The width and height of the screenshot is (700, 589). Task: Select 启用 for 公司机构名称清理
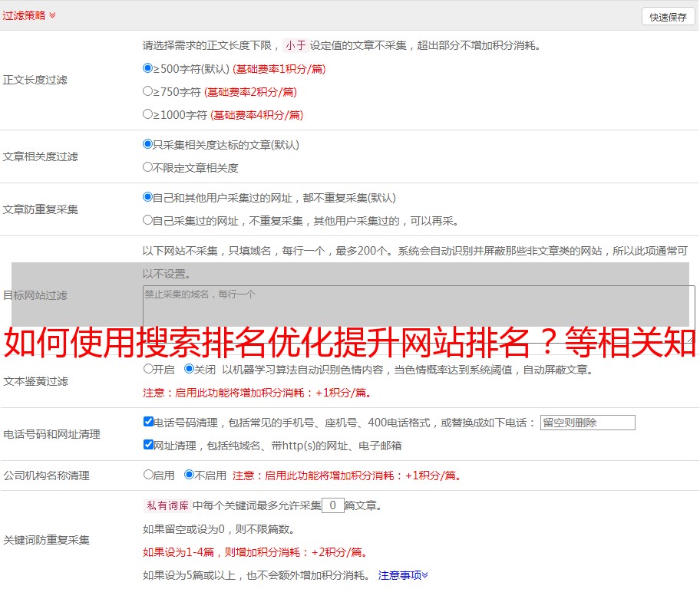click(x=148, y=475)
